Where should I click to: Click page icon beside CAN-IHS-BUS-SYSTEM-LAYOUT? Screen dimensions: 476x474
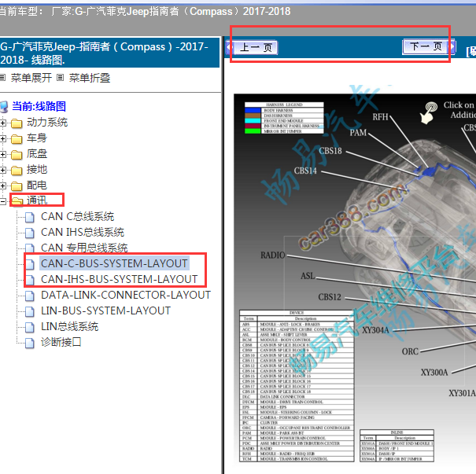click(29, 280)
